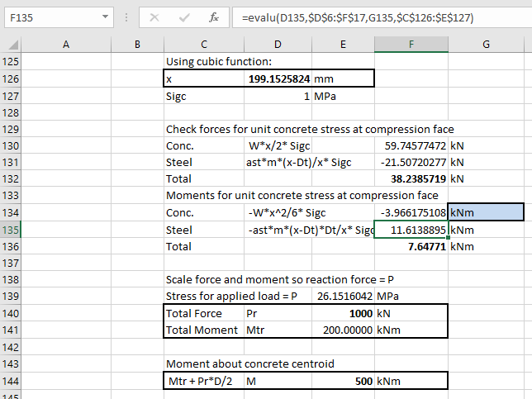Select the highlighted kNm cell in row 134
532x399 pixels.
(485, 212)
